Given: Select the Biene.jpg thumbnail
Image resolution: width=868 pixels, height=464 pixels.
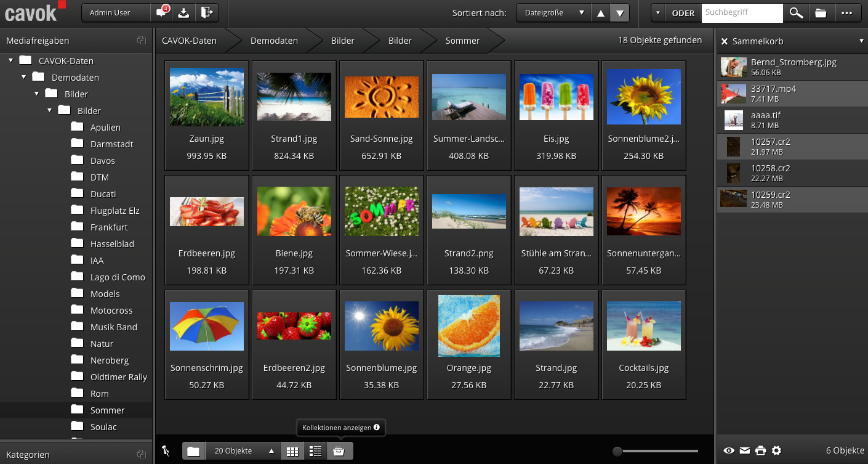Looking at the screenshot, I should click(x=294, y=212).
